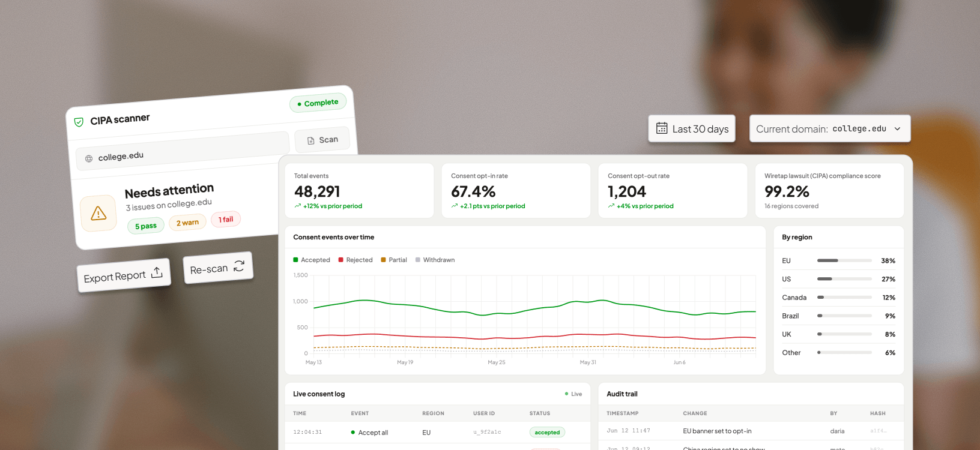Click the HASH column header in Audit trail
The height and width of the screenshot is (450, 980).
tap(878, 413)
